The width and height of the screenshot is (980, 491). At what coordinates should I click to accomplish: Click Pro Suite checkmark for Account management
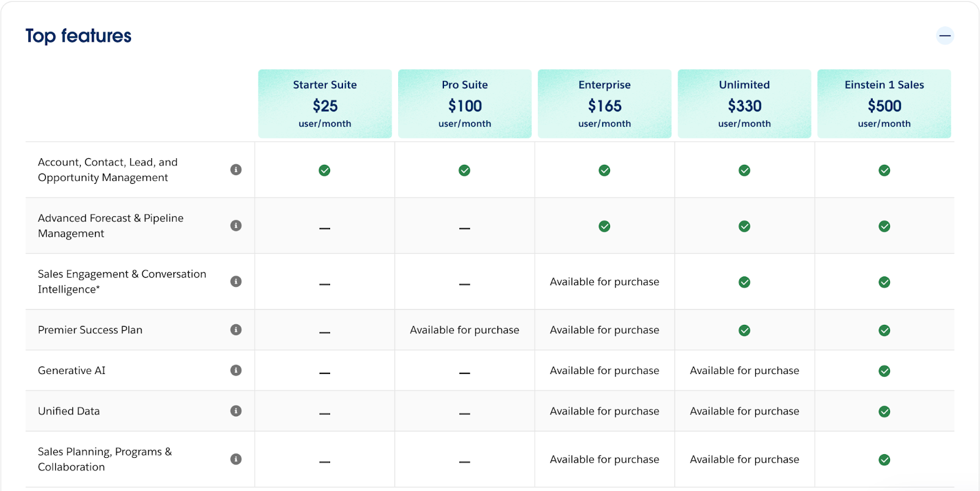point(465,170)
